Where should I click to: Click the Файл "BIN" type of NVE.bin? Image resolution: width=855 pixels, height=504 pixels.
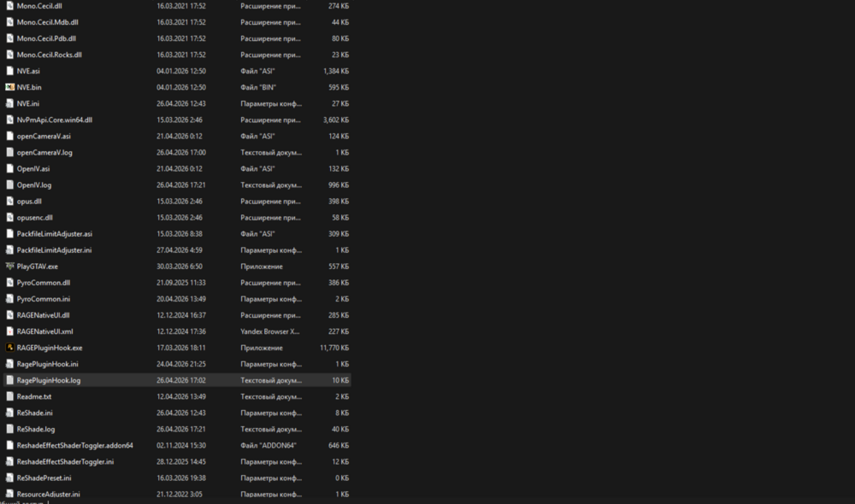(x=258, y=87)
